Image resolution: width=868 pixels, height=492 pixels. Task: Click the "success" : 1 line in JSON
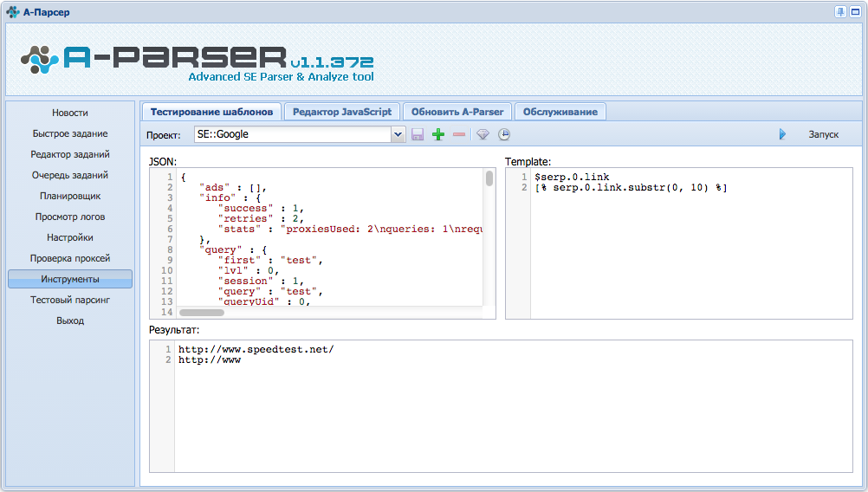(x=261, y=208)
